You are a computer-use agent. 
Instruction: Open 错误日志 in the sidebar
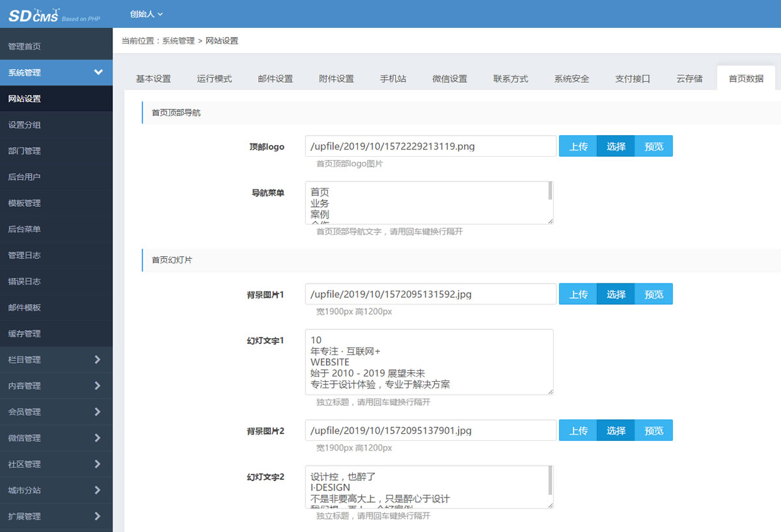[x=56, y=281]
